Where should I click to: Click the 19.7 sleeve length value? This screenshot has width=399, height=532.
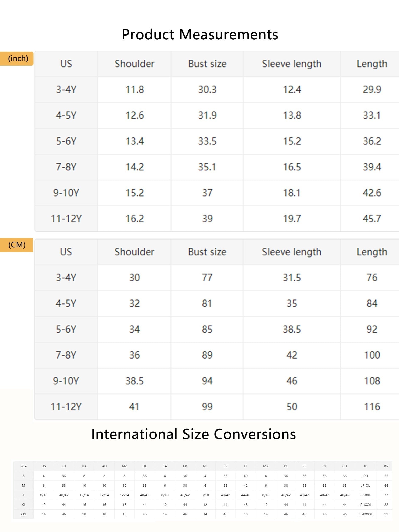pyautogui.click(x=291, y=219)
